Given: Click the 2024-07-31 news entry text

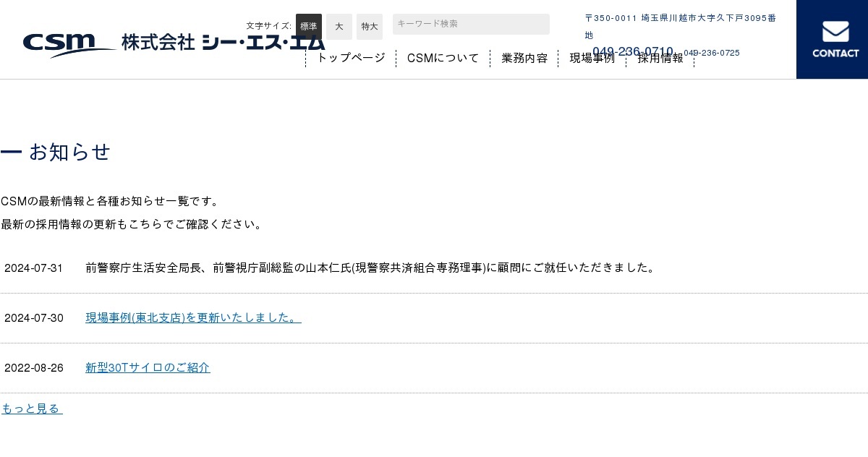Looking at the screenshot, I should [x=370, y=268].
